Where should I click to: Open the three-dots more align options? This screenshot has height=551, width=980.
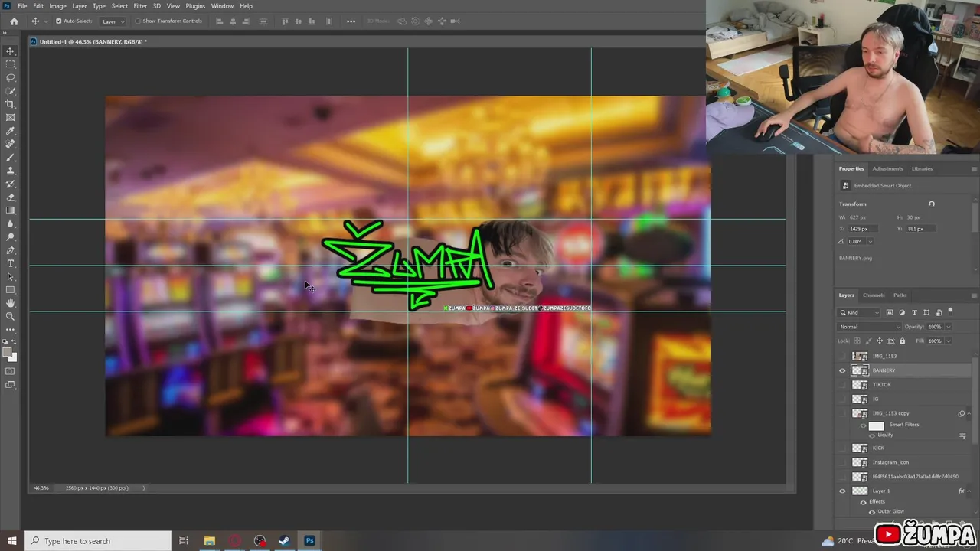(x=351, y=21)
